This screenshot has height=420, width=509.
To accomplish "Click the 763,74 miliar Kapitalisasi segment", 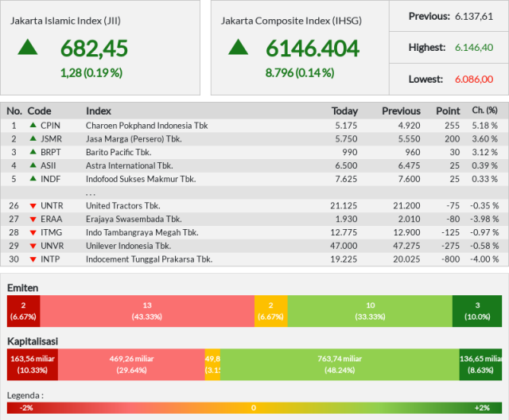I will 340,364.
